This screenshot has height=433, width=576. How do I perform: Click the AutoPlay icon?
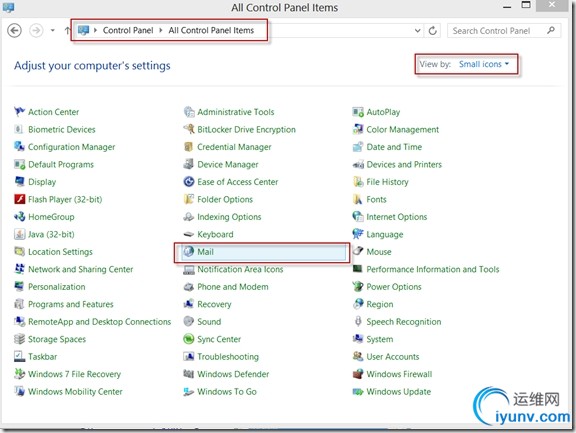(x=358, y=111)
